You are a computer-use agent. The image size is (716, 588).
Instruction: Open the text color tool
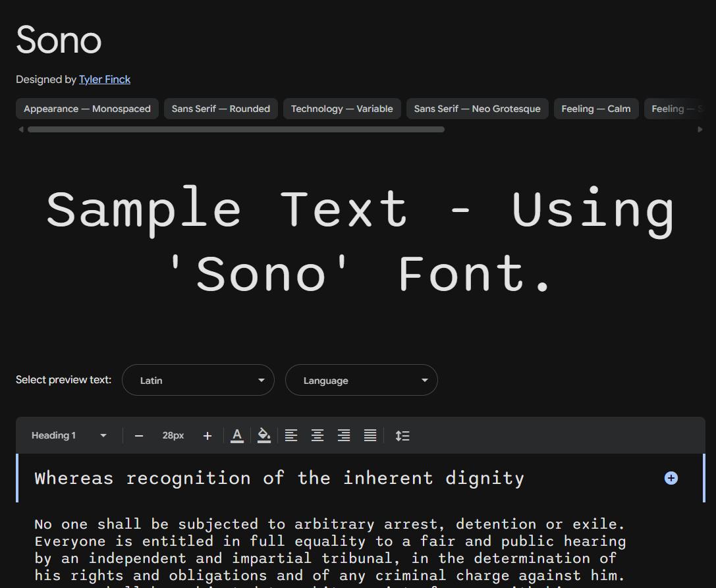pos(237,435)
